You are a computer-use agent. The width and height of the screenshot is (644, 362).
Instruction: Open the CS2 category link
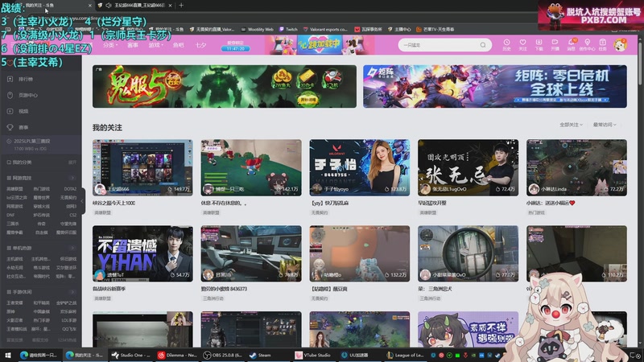pyautogui.click(x=72, y=215)
